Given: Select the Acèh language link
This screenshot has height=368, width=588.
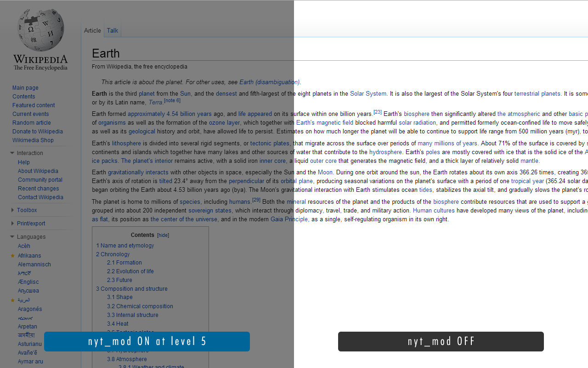Looking at the screenshot, I should (24, 246).
